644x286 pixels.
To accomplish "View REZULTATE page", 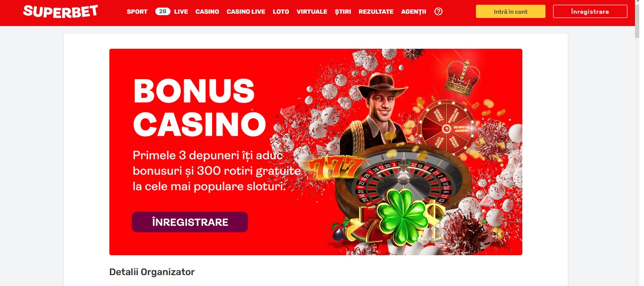I will point(376,11).
